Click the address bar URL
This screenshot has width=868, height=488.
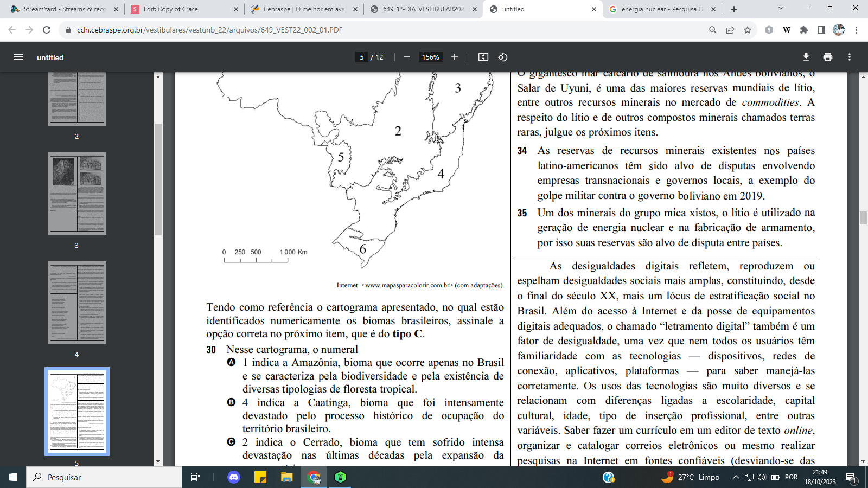209,30
